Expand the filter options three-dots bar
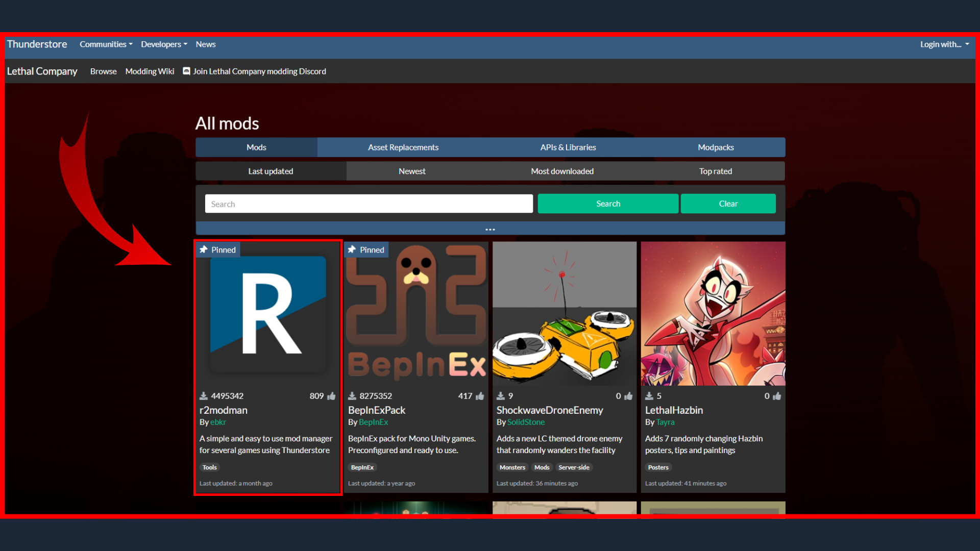Screen dimensions: 980x551 point(490,229)
